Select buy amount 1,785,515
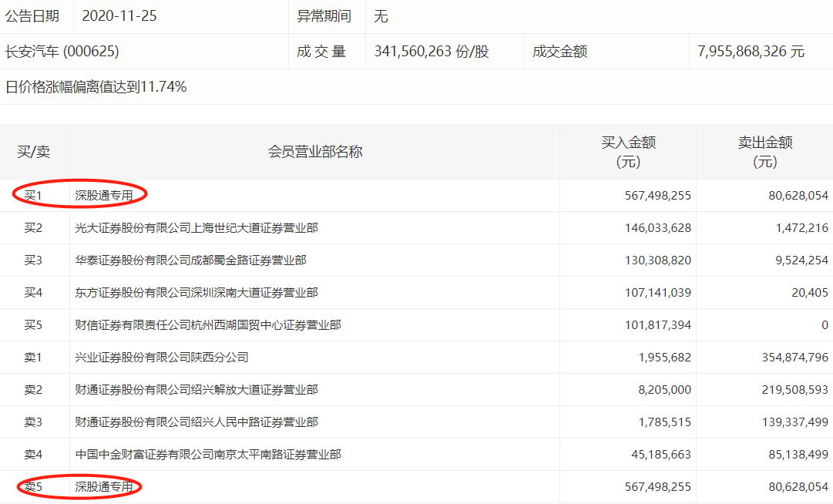Screen dimensions: 833x504 (x=664, y=422)
